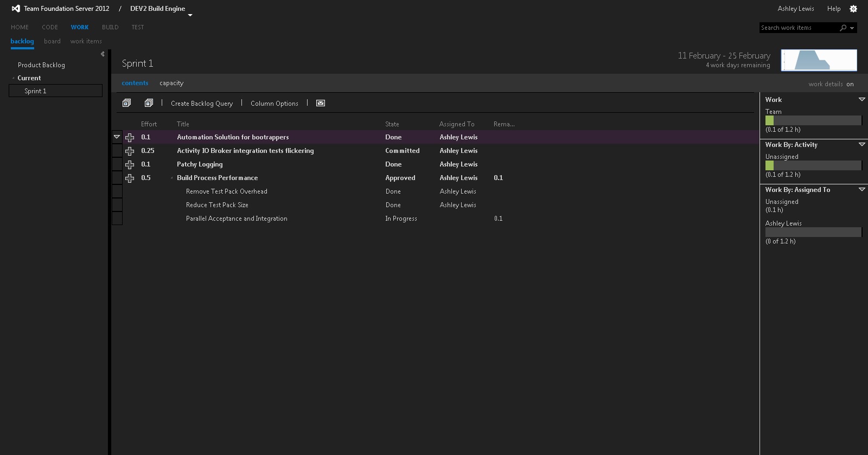Viewport: 868px width, 455px height.
Task: Collapse the Work section in details pane
Action: 861,99
